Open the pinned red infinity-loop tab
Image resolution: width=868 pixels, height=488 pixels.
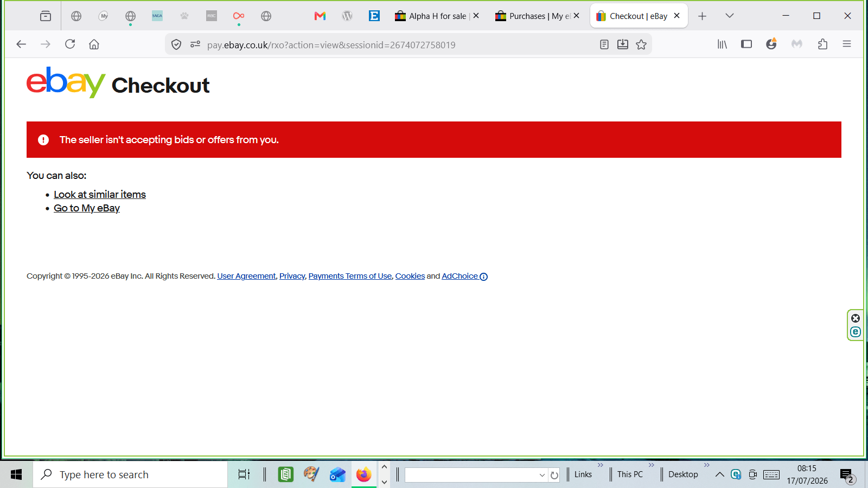click(x=239, y=16)
